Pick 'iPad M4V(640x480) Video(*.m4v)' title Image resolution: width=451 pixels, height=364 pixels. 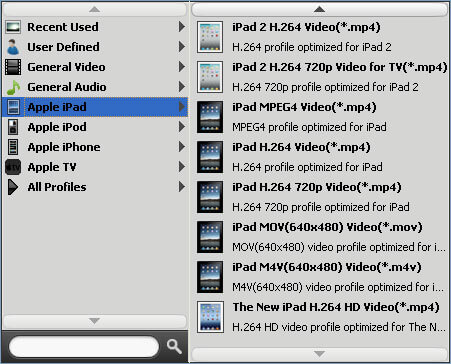(x=327, y=267)
